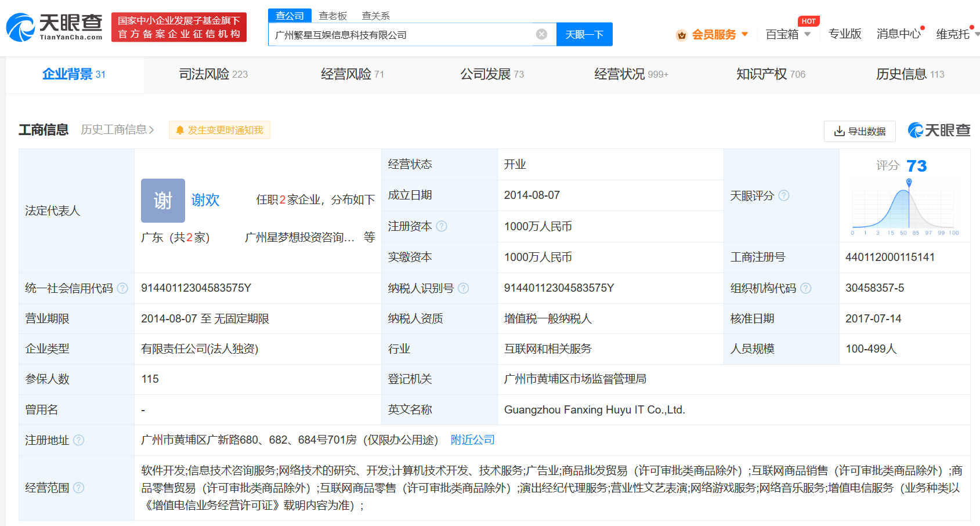Clear the search box via the X icon
The width and height of the screenshot is (980, 526).
(x=541, y=34)
